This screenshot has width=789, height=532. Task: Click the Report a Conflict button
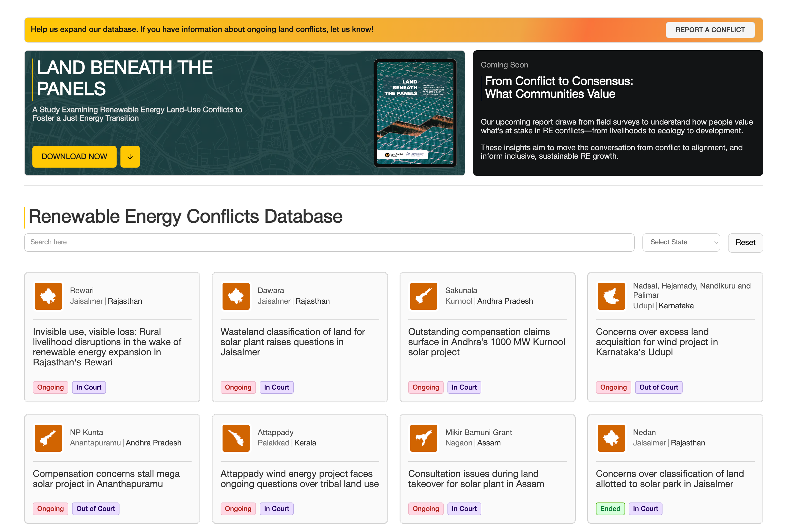point(710,30)
